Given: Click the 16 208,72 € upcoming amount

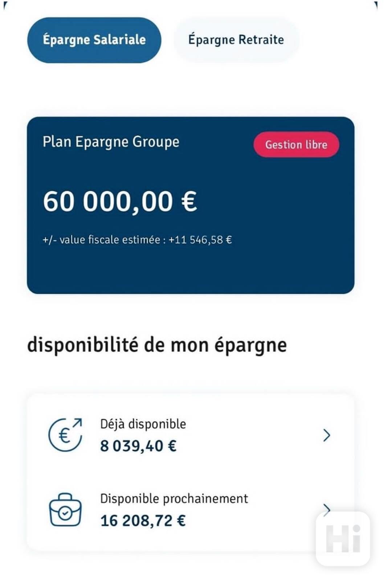Looking at the screenshot, I should [143, 521].
